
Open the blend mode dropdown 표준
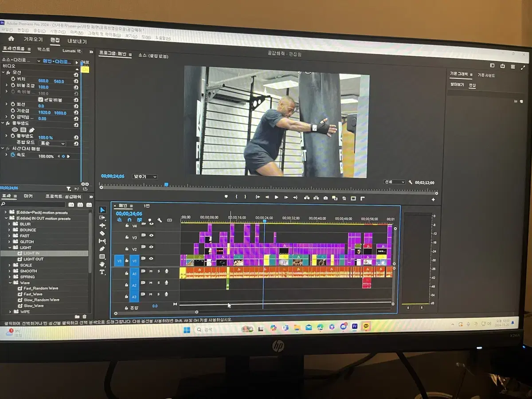tap(52, 143)
